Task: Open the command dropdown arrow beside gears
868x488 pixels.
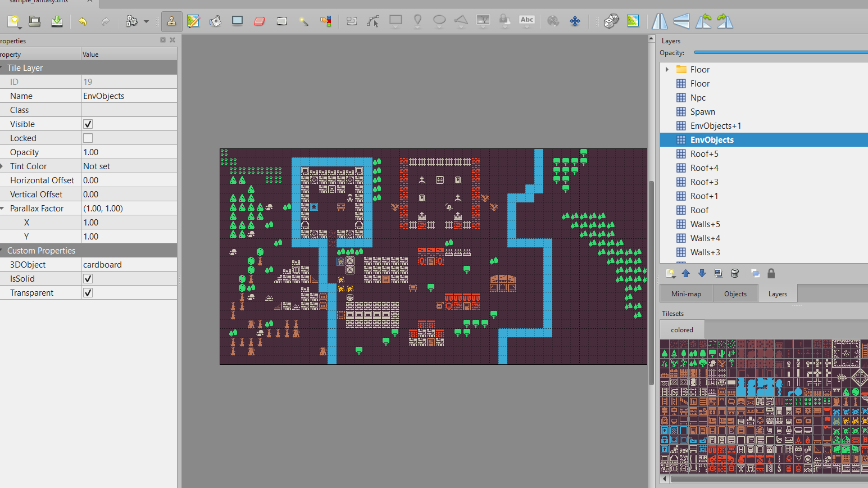Action: 146,21
